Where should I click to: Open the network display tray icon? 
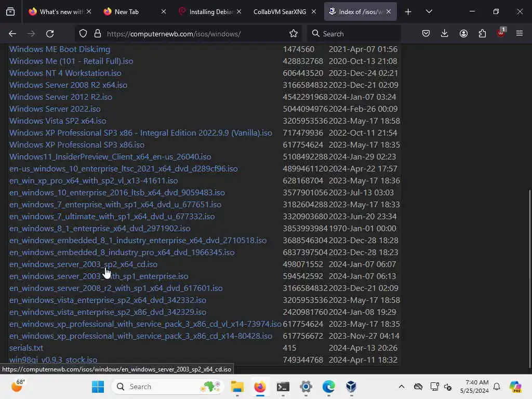[x=434, y=387]
